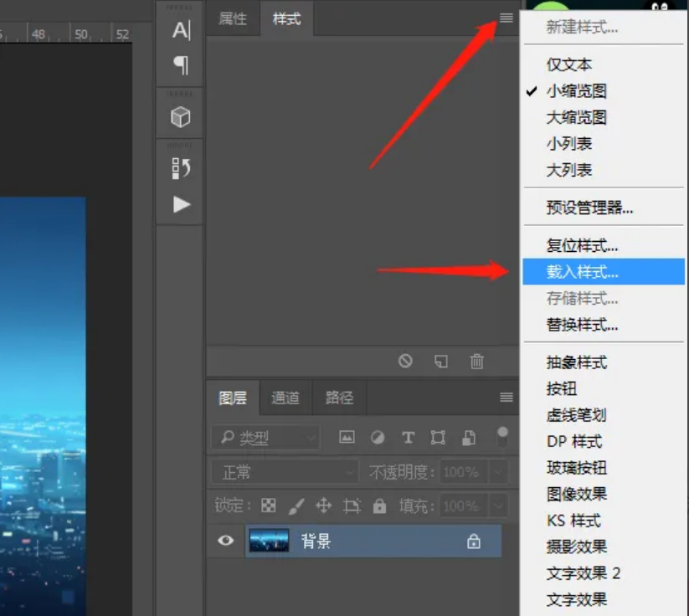The width and height of the screenshot is (689, 616).
Task: Clear the current style via the prohibit icon
Action: coord(406,361)
